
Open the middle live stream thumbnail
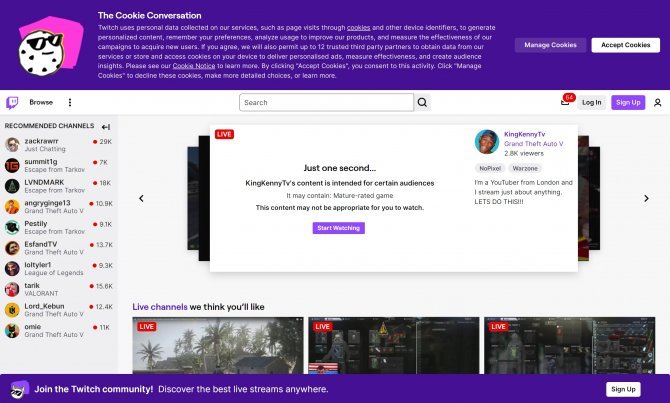point(394,345)
